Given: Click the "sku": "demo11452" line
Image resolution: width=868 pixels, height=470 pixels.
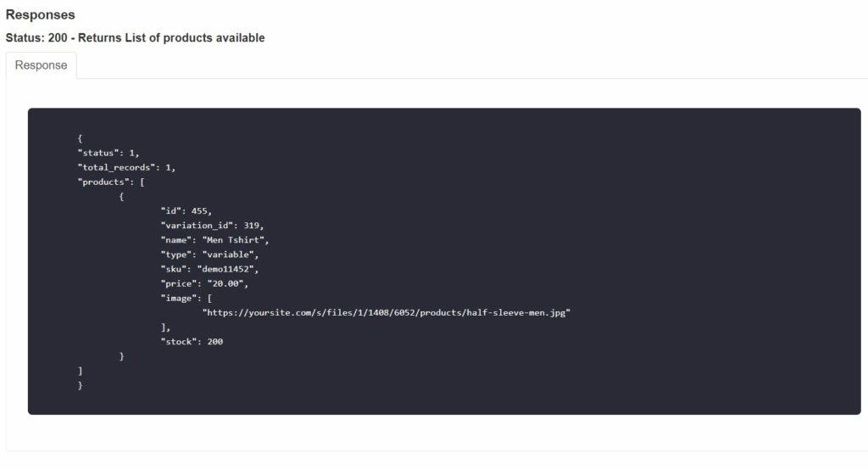Looking at the screenshot, I should pyautogui.click(x=209, y=269).
